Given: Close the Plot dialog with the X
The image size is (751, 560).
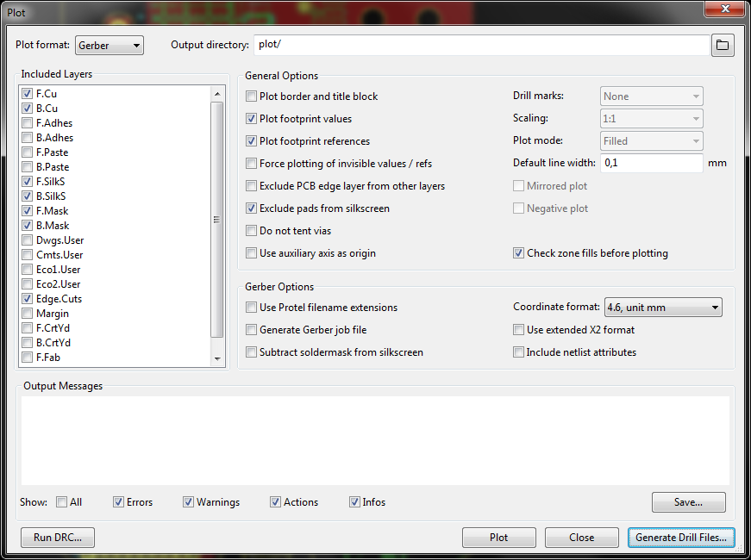Looking at the screenshot, I should pyautogui.click(x=723, y=9).
